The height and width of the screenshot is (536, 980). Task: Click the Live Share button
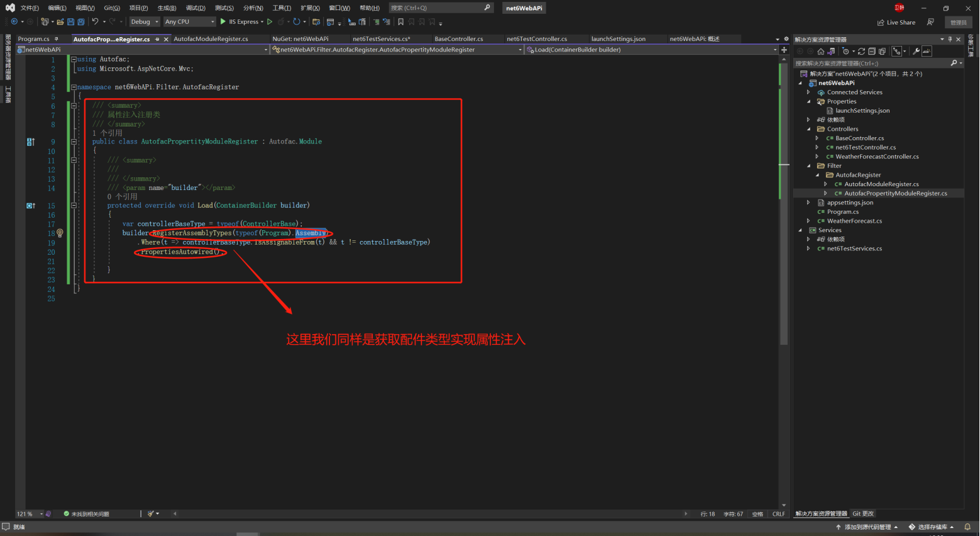point(896,22)
